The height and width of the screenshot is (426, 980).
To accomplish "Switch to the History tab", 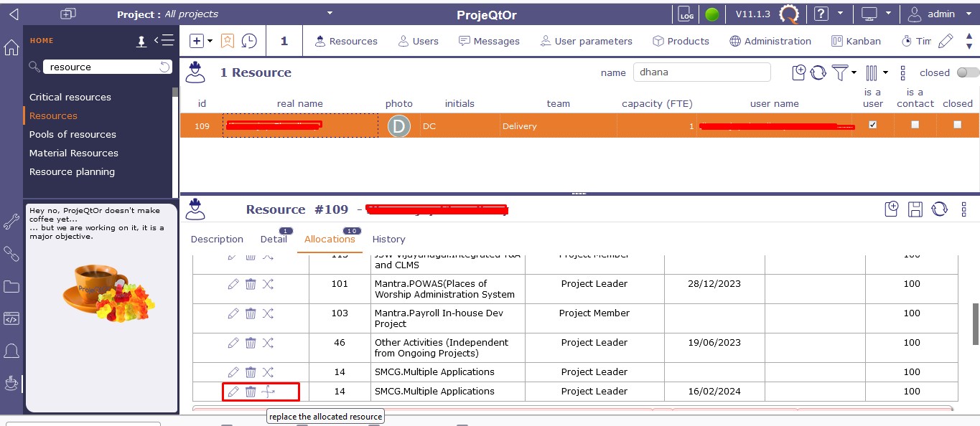I will coord(388,240).
